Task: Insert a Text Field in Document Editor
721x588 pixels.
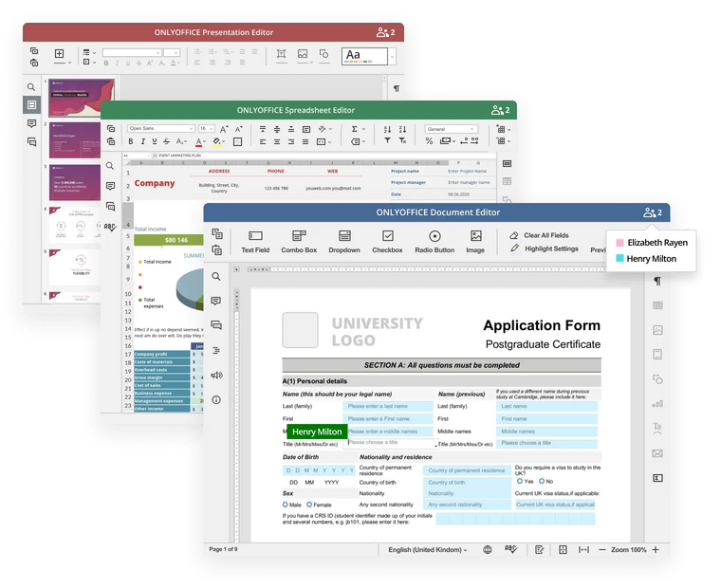Action: [255, 242]
